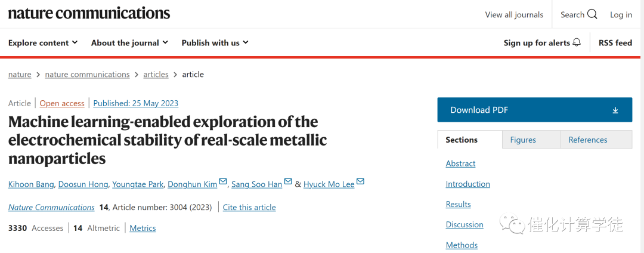This screenshot has width=644, height=253.
Task: View the article Metrics link
Action: [x=143, y=228]
